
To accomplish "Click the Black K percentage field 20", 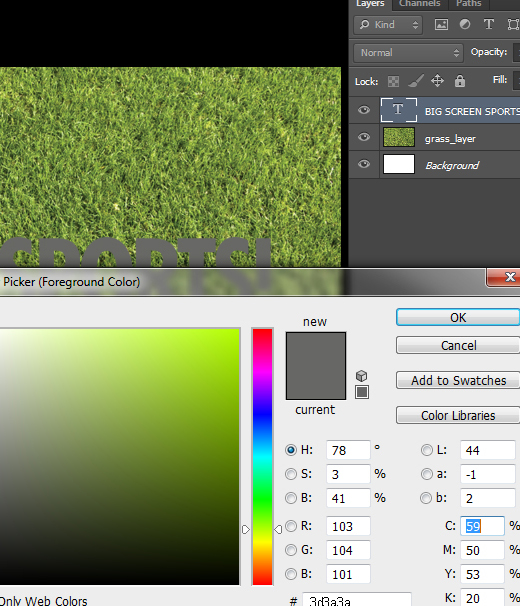I will click(x=482, y=597).
